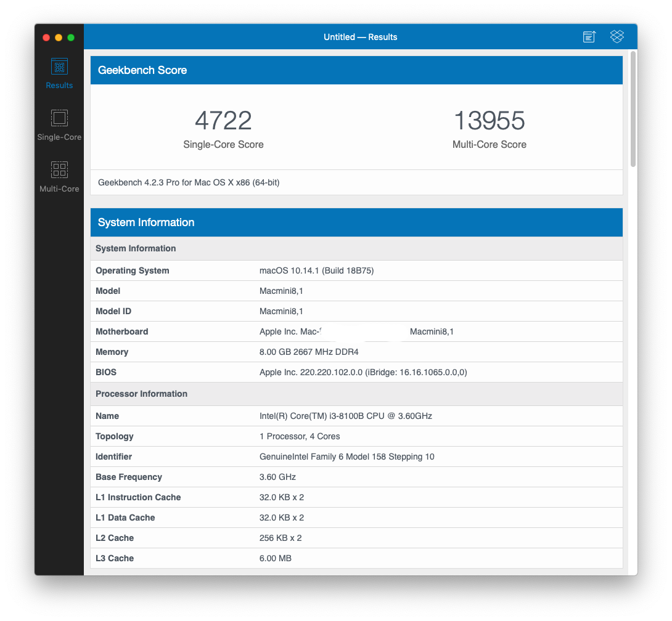
Task: Upload the result to the Geekbench Browser
Action: (589, 36)
